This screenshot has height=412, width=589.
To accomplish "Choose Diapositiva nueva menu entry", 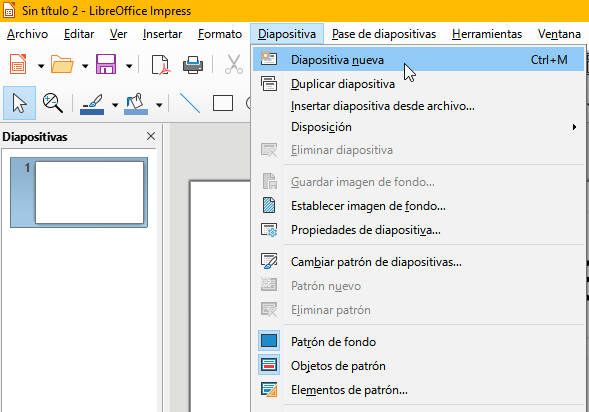I will point(418,60).
